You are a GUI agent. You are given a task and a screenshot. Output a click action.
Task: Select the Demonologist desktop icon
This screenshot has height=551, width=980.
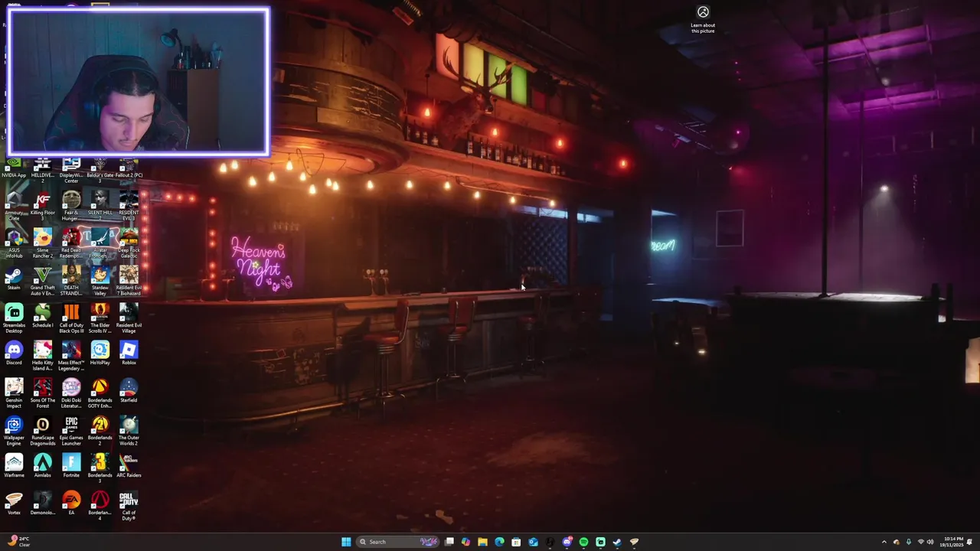click(x=43, y=504)
